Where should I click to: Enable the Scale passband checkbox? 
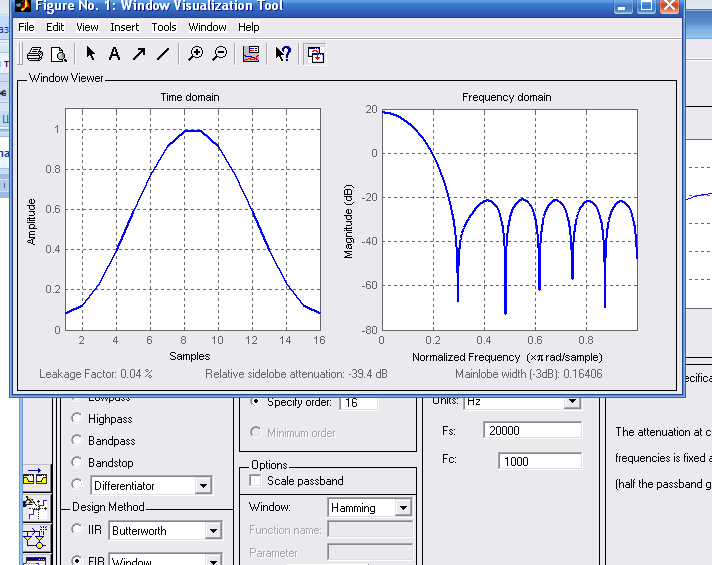point(256,482)
